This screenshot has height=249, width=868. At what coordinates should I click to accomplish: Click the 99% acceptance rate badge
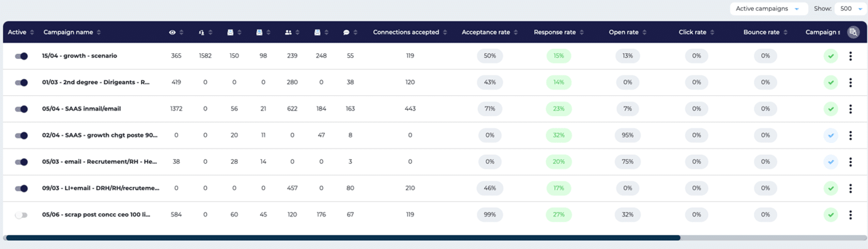[490, 215]
